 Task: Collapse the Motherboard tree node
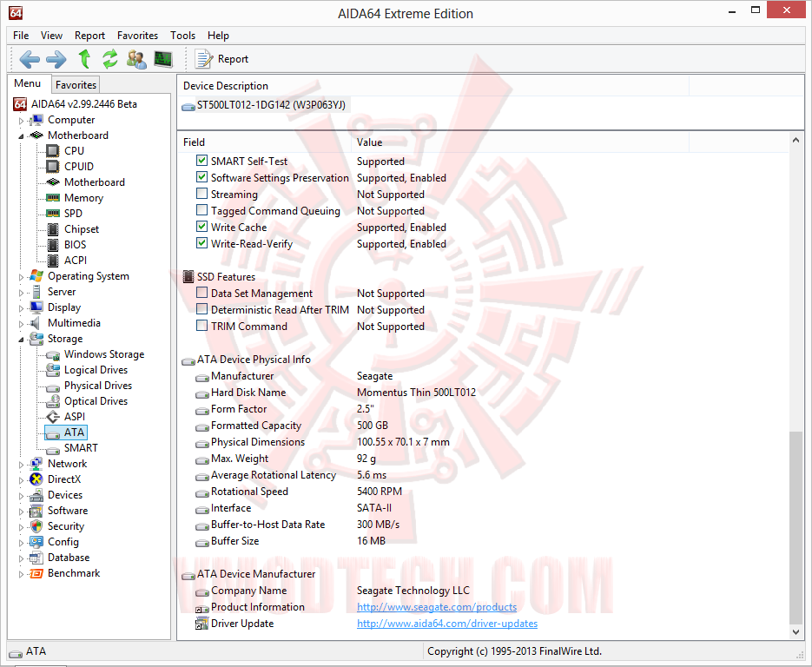point(21,136)
